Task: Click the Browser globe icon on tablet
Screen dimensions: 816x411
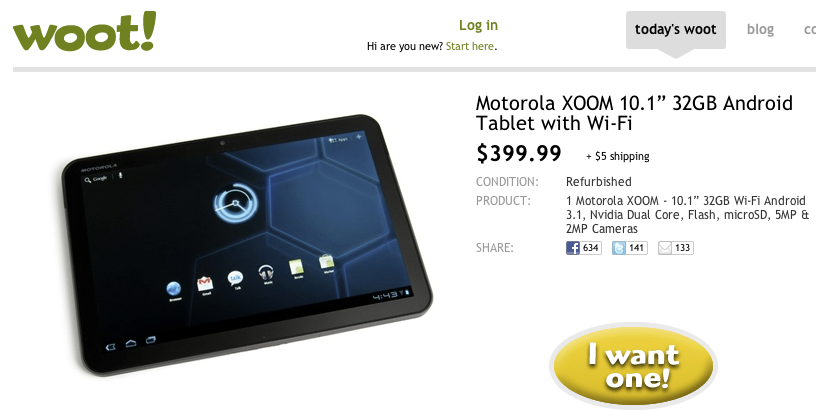Action: tap(174, 289)
